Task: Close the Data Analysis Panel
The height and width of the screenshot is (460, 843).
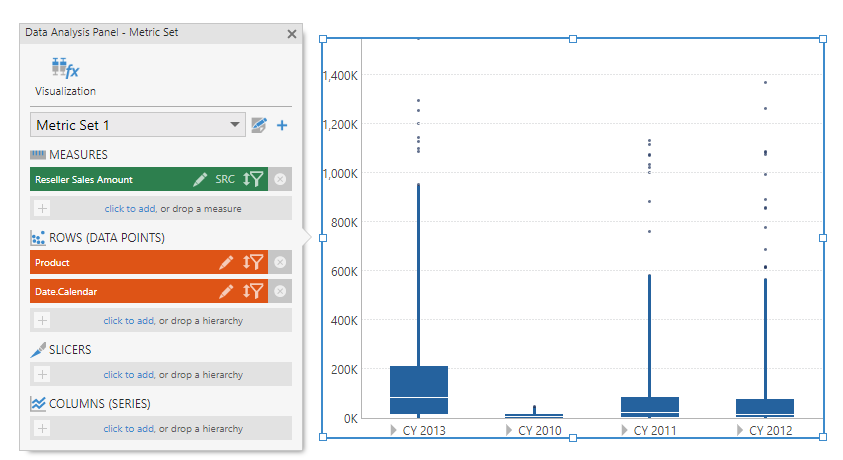Action: 292,34
